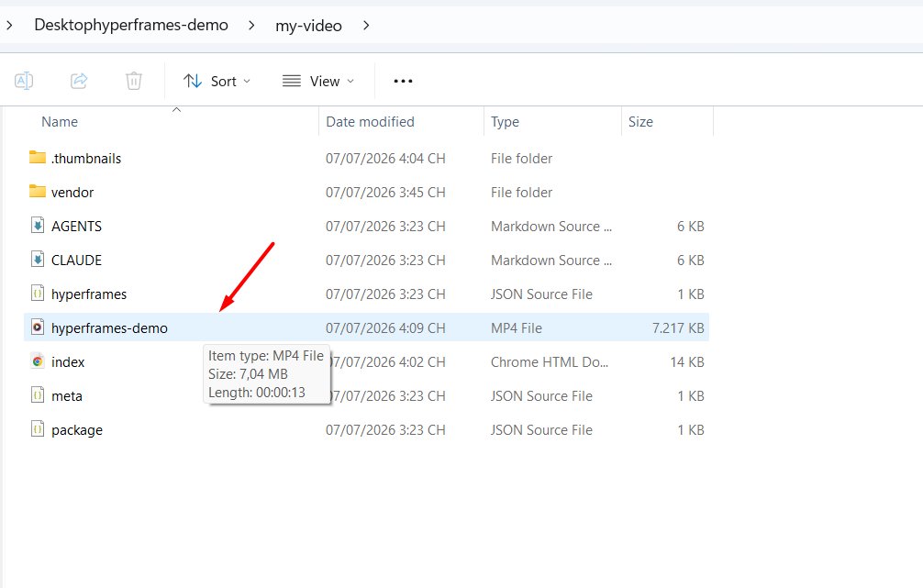The image size is (923, 588).
Task: Select the hyperframes JSON file icon
Action: pyautogui.click(x=38, y=294)
